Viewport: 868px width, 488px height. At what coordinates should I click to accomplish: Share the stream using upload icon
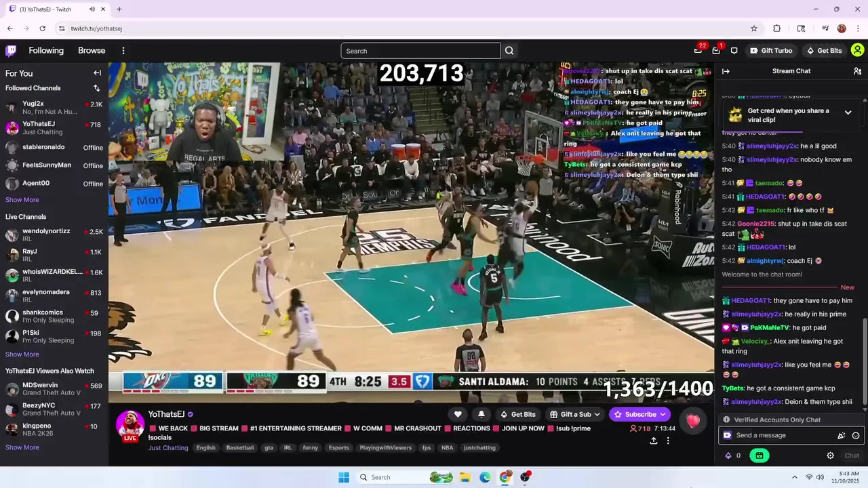click(x=653, y=441)
